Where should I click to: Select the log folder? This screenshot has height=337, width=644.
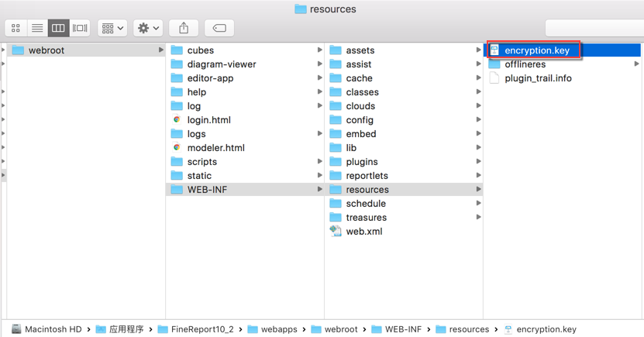245,106
